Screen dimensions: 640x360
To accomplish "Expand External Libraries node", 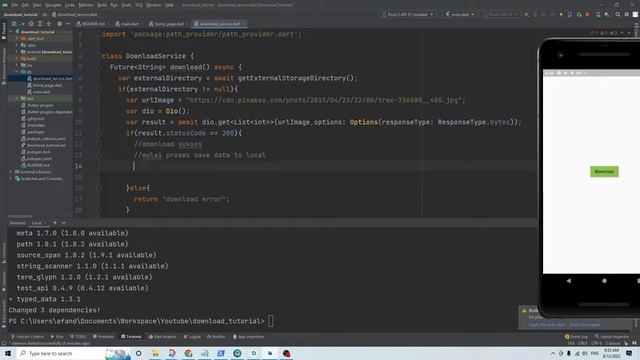I will pyautogui.click(x=11, y=172).
